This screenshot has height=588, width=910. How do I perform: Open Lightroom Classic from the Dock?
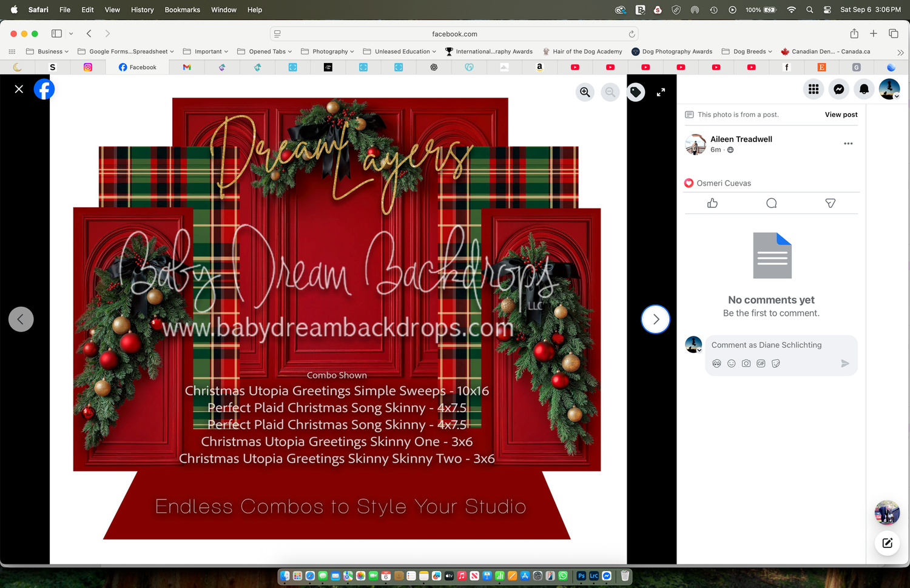coord(594,576)
